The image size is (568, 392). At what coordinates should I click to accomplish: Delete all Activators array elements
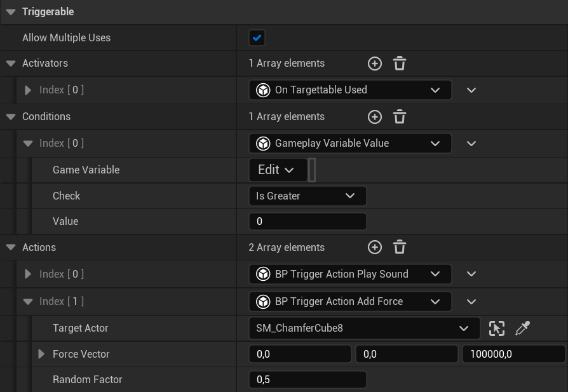tap(400, 64)
